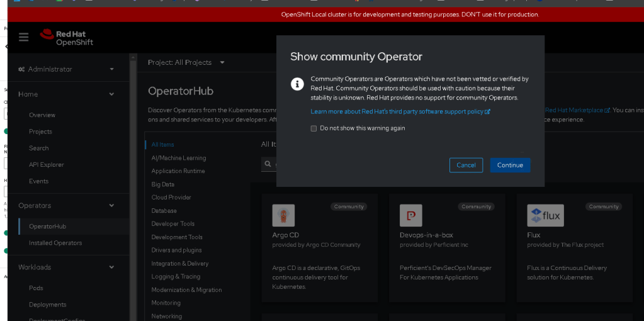Click the Community badge on Devops-in-a-box card
Viewport: 644px width, 321px height.
point(477,206)
